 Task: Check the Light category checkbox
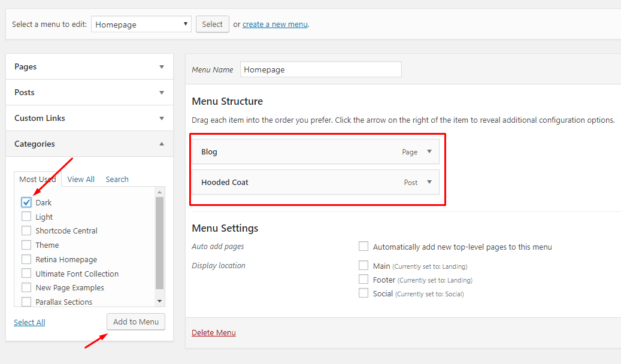(x=26, y=217)
